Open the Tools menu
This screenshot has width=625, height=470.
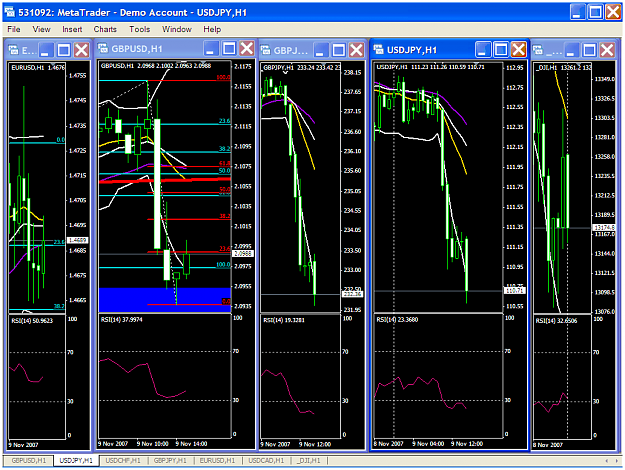[x=140, y=29]
